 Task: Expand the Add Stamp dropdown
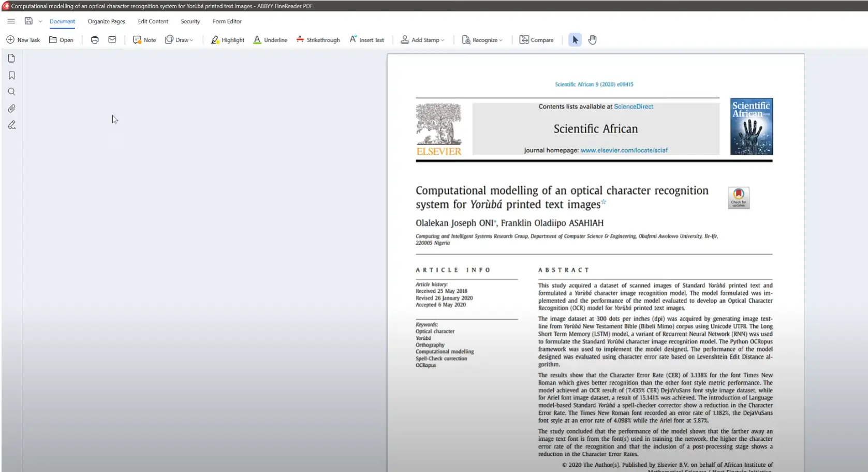422,40
